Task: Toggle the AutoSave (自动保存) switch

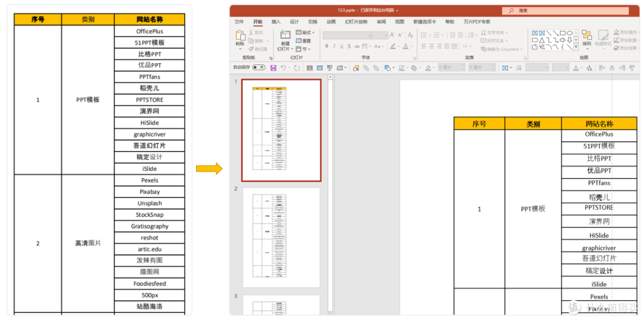Action: 259,68
